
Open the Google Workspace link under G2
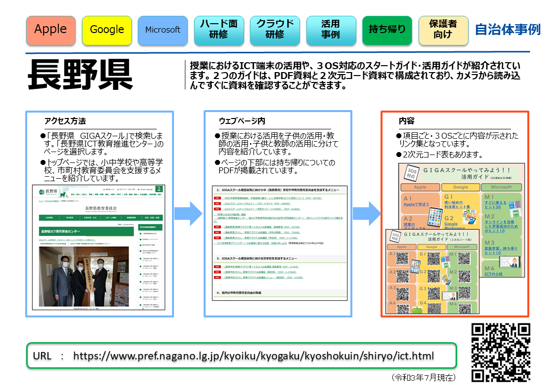click(x=455, y=226)
